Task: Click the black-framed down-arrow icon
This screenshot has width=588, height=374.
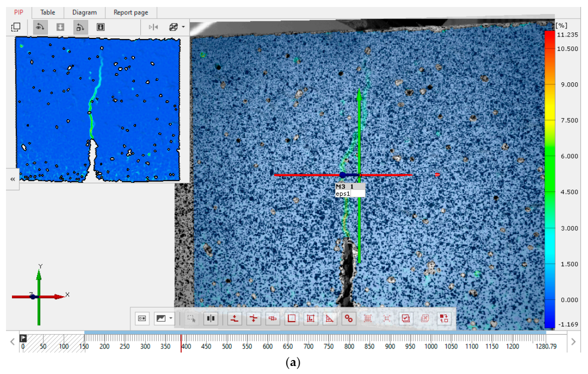Action: (x=100, y=27)
